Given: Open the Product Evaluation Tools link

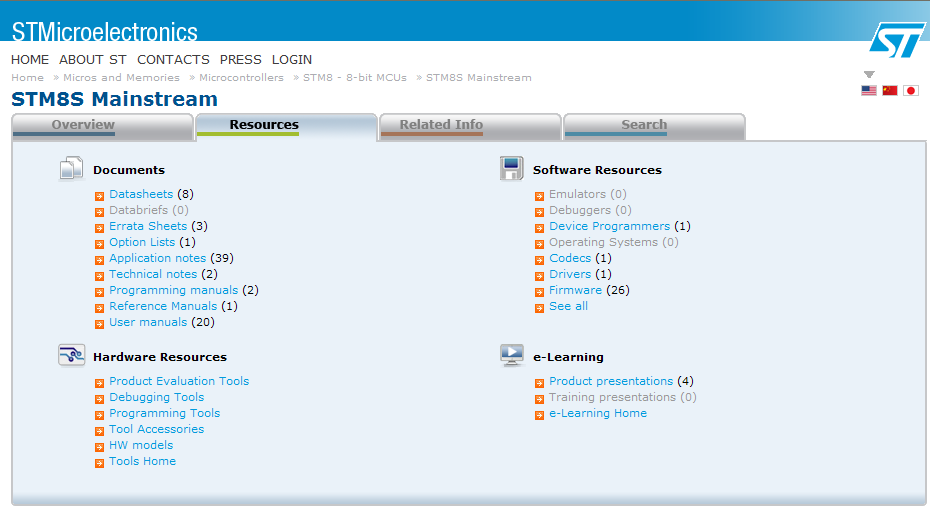Looking at the screenshot, I should [x=179, y=381].
